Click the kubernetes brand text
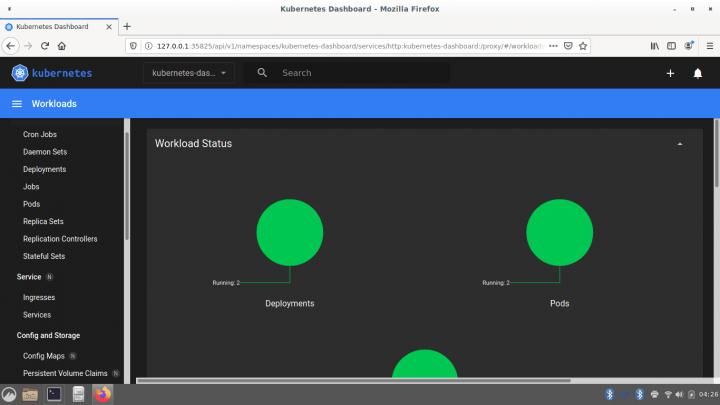Viewport: 720px width, 405px height. click(62, 73)
